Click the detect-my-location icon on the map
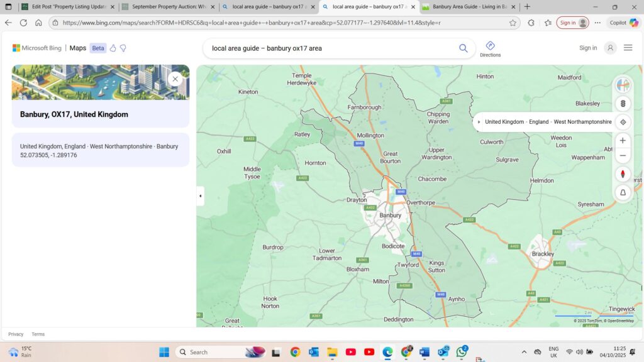This screenshot has height=362, width=644. (x=623, y=122)
